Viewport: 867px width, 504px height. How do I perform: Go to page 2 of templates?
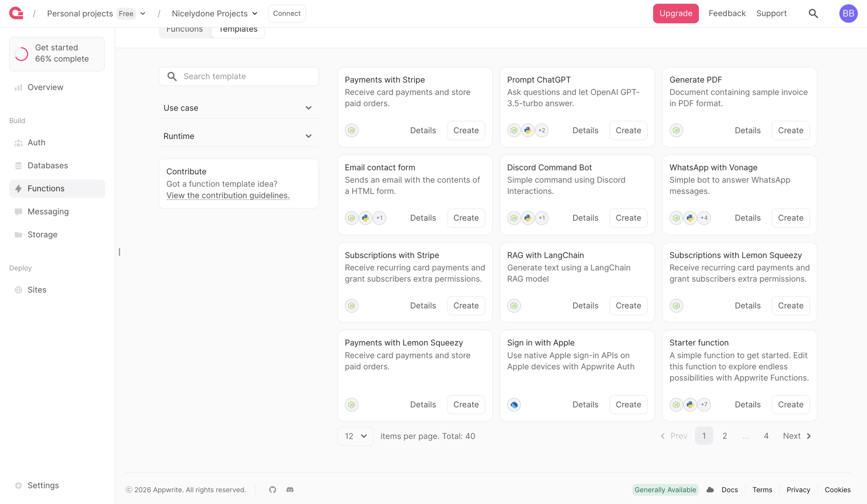coord(724,436)
